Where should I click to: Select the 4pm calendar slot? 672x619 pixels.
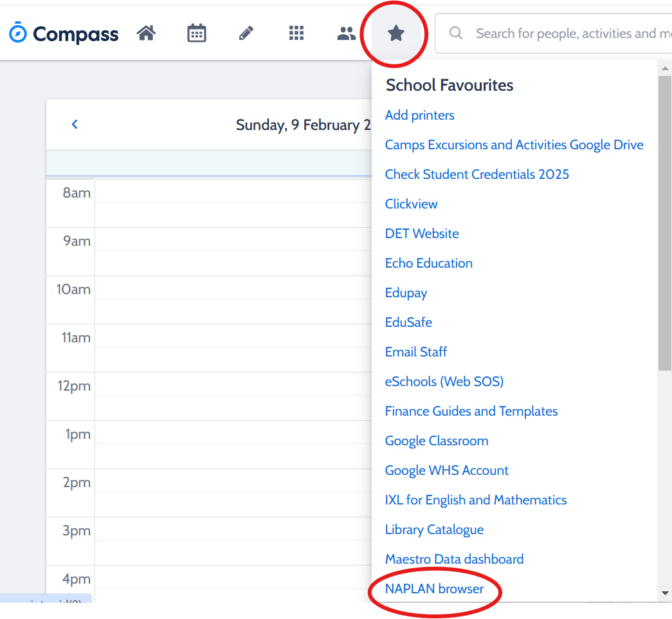coord(233,584)
